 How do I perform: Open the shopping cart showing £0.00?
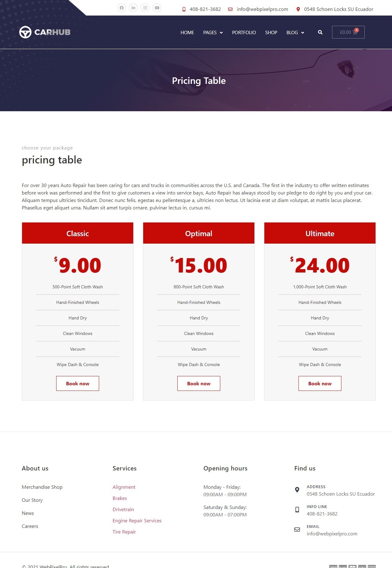click(x=348, y=32)
